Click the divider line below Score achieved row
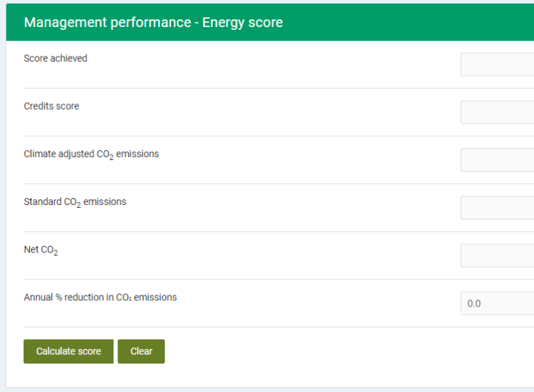This screenshot has width=534, height=392. tap(279, 88)
